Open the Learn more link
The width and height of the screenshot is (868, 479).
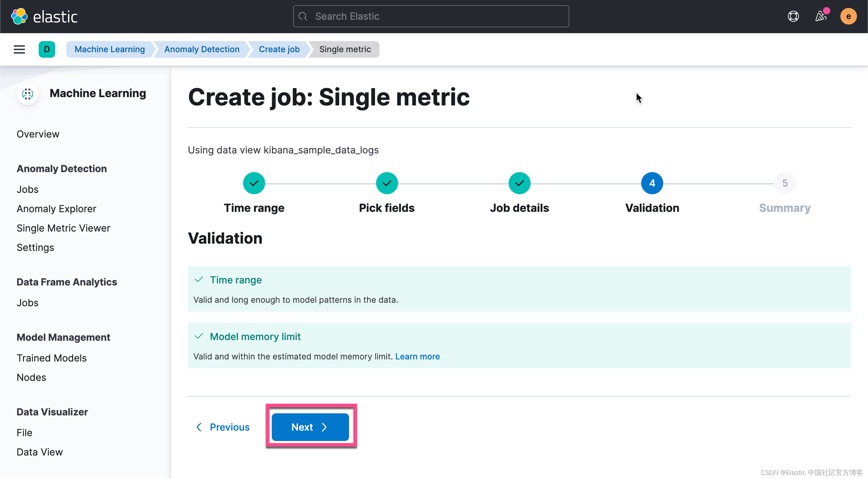coord(417,356)
